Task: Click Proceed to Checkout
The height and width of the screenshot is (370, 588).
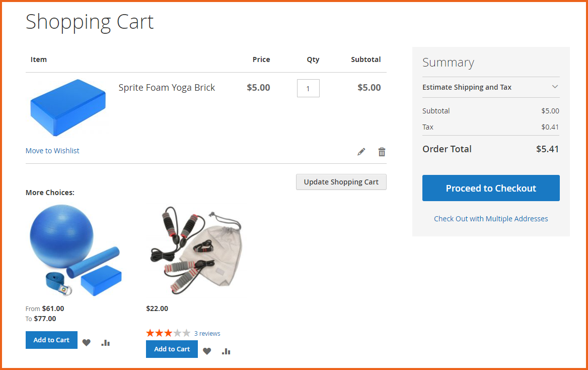Action: (x=490, y=188)
